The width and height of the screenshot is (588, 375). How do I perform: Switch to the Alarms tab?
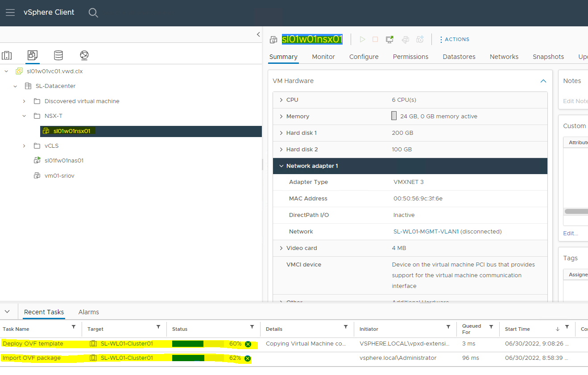[89, 312]
